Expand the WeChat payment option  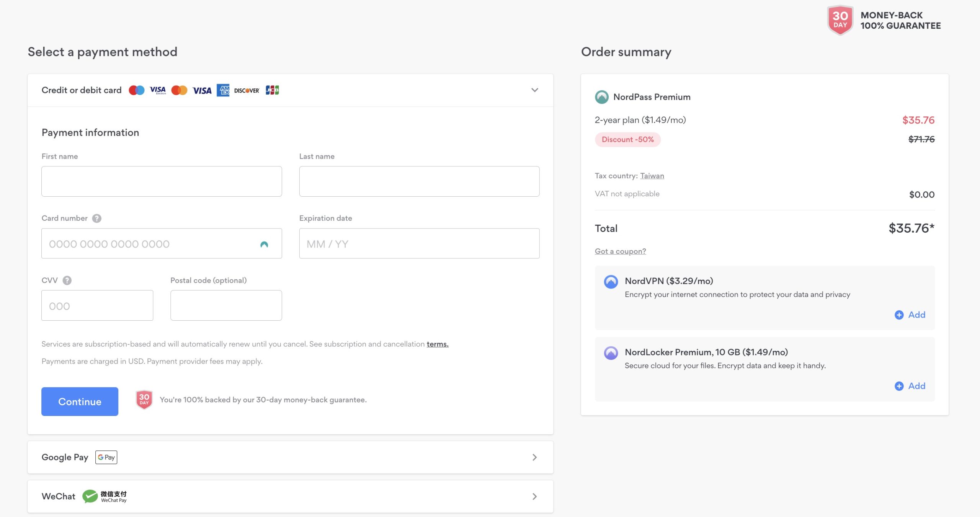pyautogui.click(x=290, y=496)
